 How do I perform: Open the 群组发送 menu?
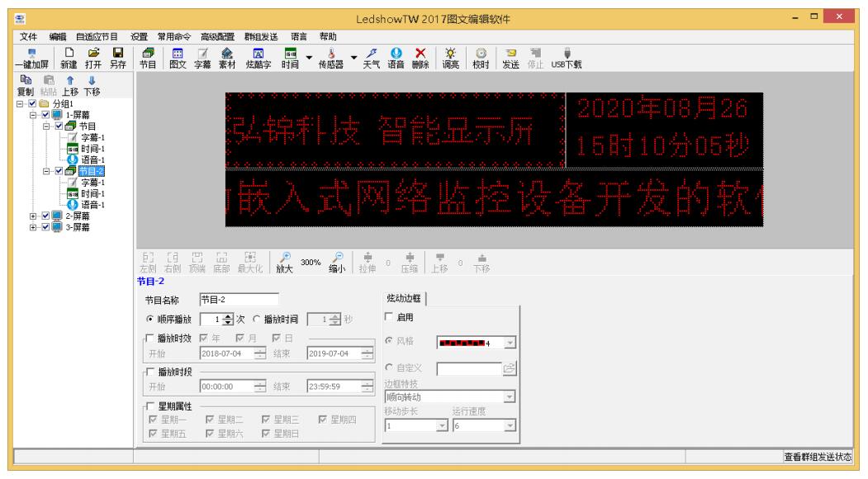(x=261, y=36)
